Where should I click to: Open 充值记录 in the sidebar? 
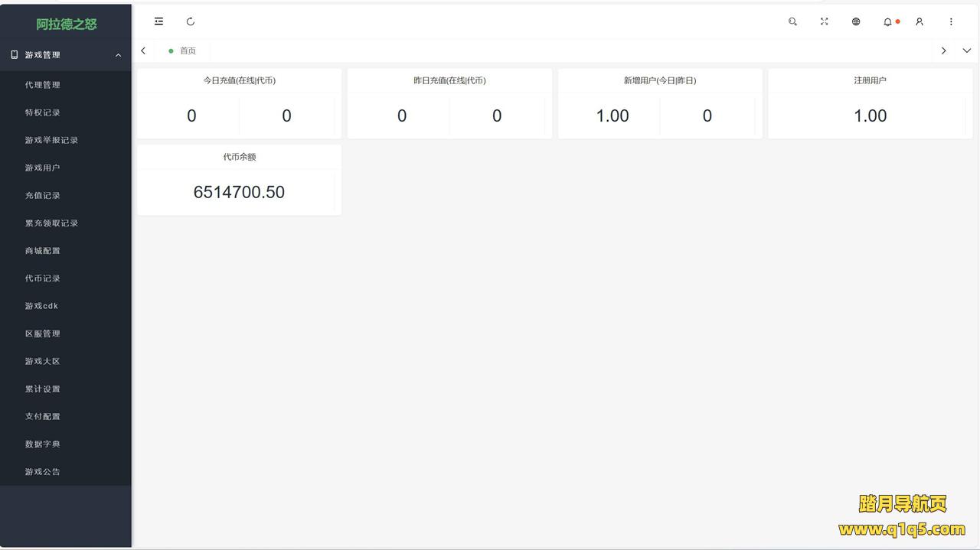pos(42,195)
